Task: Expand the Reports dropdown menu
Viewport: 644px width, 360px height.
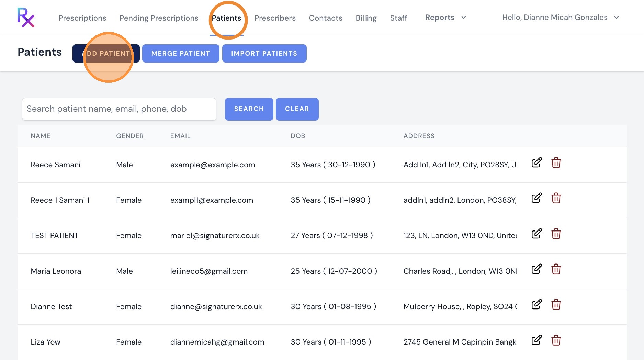Action: (445, 18)
